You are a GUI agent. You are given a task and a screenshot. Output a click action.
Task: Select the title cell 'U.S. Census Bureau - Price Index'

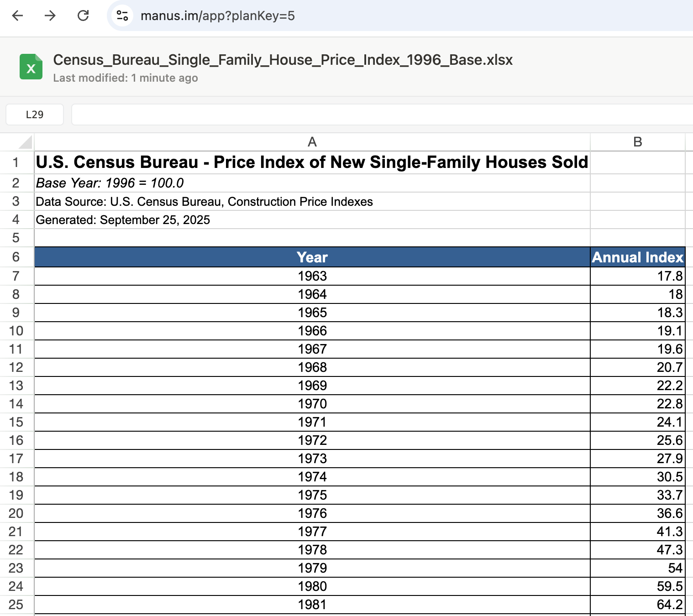point(312,162)
